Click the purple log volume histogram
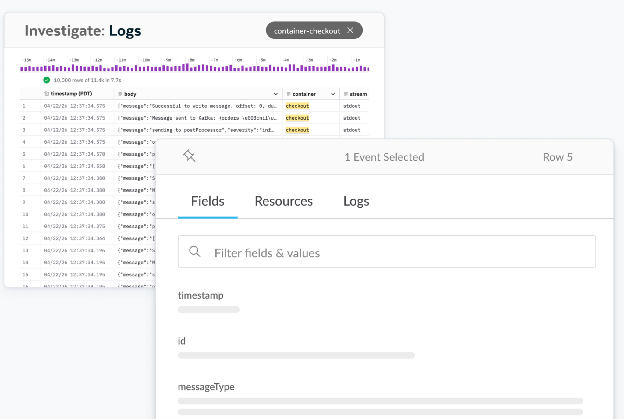624x419 pixels. [195, 68]
